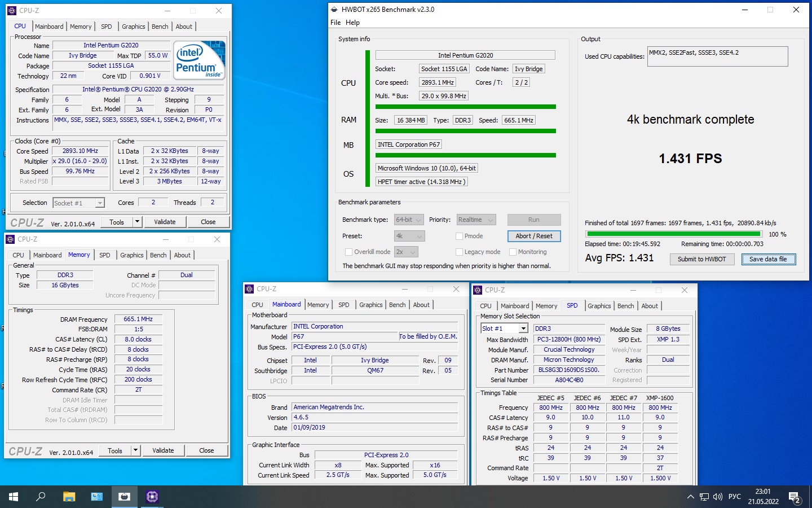Image resolution: width=812 pixels, height=508 pixels.
Task: Open Bench tab in CPU-Z SPD window
Action: click(626, 306)
